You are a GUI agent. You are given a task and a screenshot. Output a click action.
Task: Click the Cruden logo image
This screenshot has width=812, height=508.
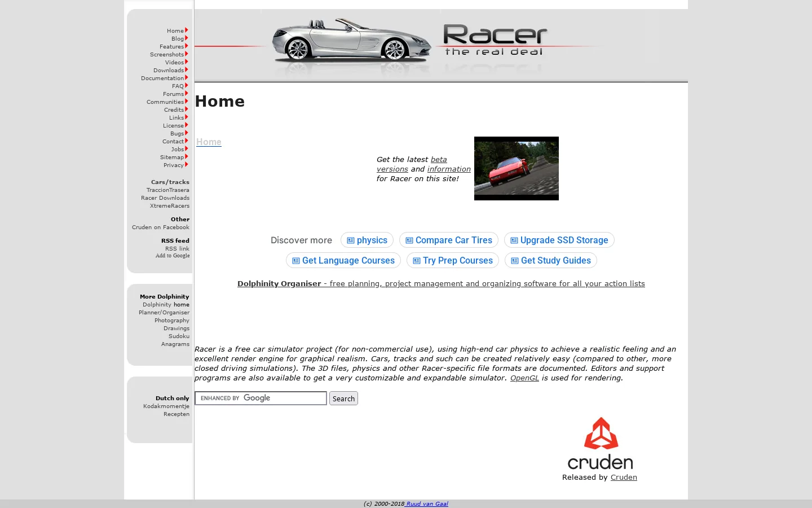600,444
